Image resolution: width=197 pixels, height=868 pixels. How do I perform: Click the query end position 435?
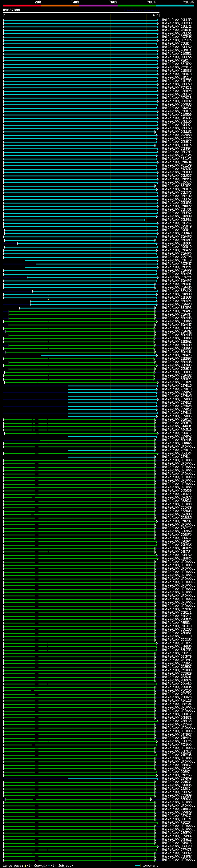tap(155, 15)
